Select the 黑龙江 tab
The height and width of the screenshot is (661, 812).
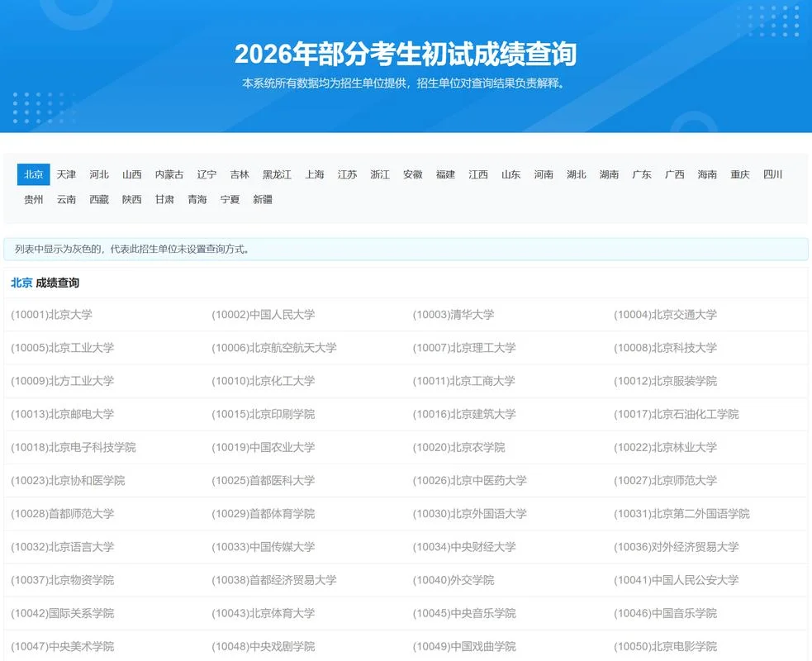(x=277, y=174)
